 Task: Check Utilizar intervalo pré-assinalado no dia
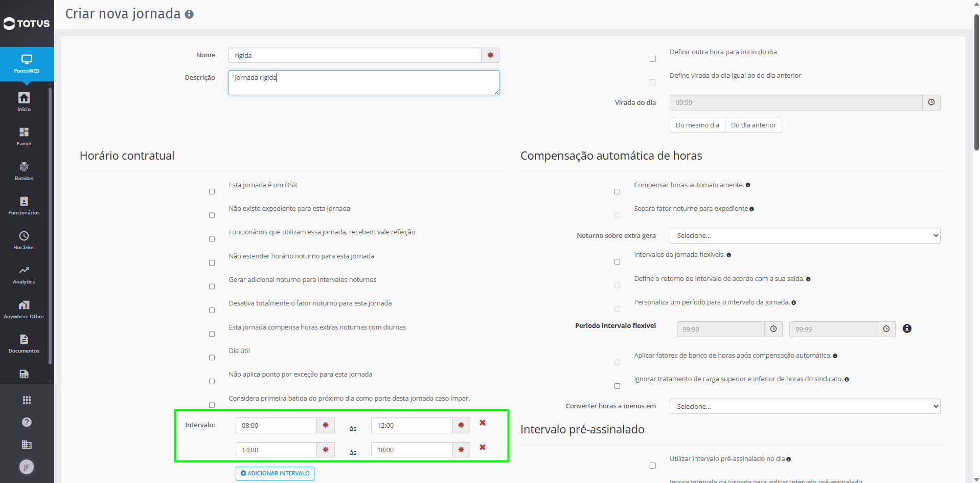(x=653, y=466)
